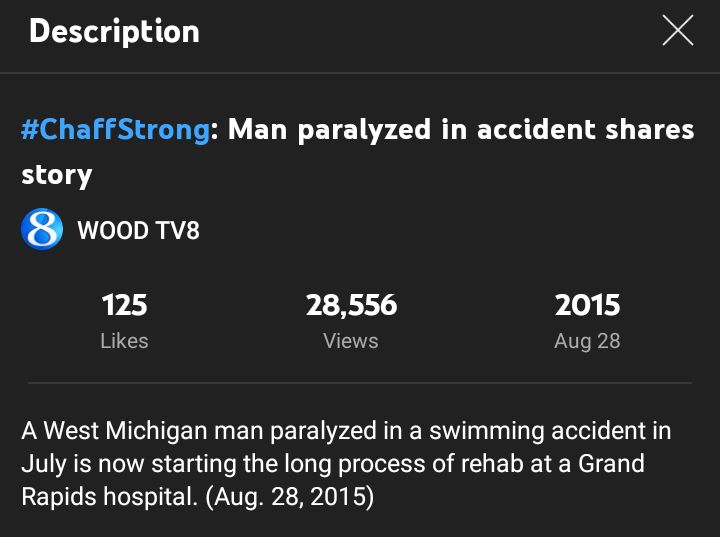Close the Description panel with the X
This screenshot has width=720, height=537.
coord(677,32)
